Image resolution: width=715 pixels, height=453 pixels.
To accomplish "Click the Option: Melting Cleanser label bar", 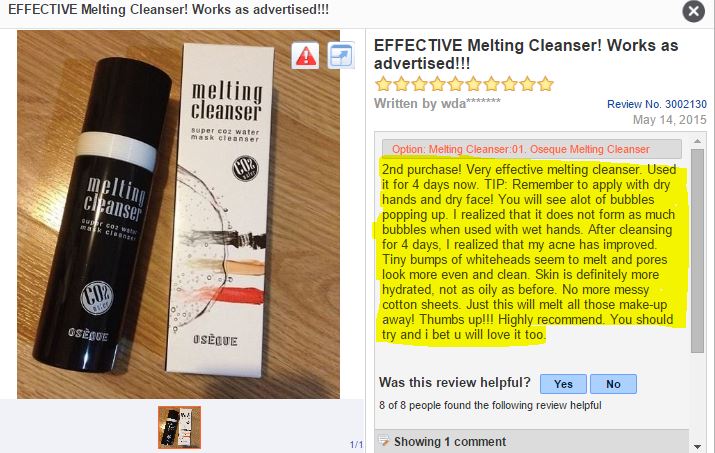I will coord(532,149).
